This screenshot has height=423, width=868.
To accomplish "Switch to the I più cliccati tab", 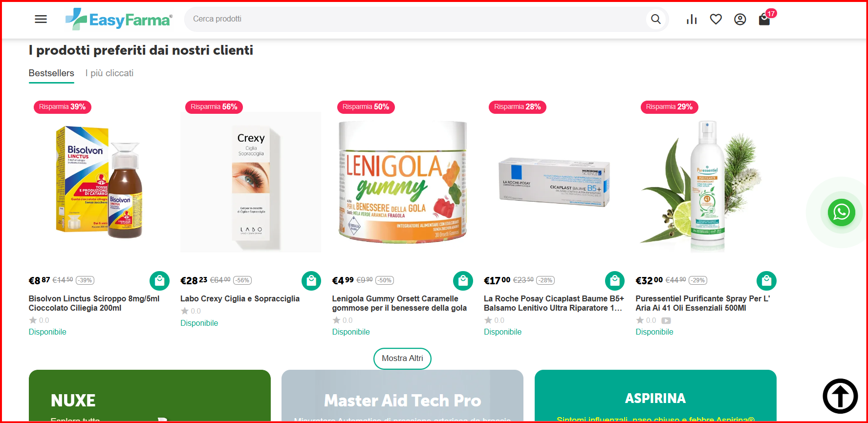I will [109, 73].
